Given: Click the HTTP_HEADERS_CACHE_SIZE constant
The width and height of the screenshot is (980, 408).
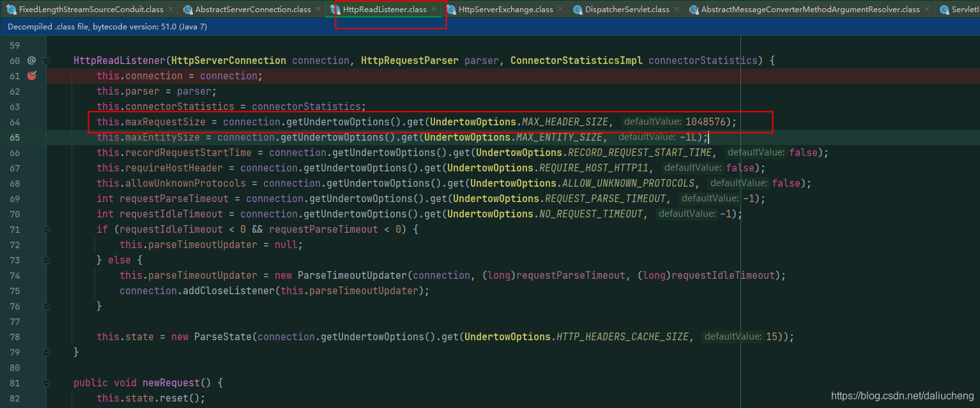Looking at the screenshot, I should pyautogui.click(x=622, y=336).
